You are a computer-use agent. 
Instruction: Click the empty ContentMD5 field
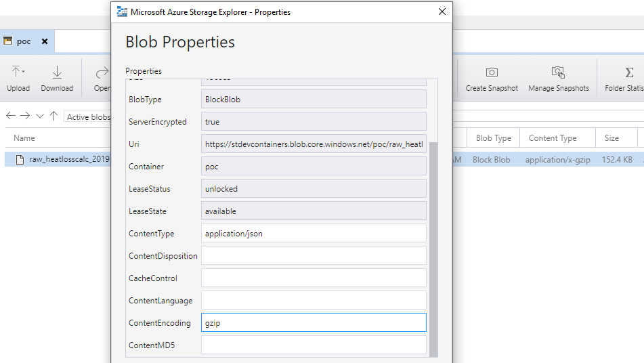click(x=314, y=345)
